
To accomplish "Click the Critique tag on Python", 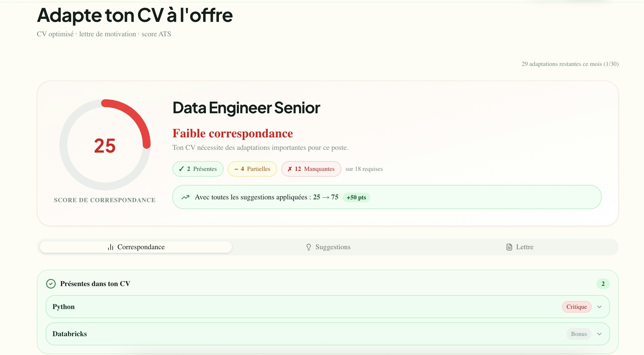I will pyautogui.click(x=576, y=307).
